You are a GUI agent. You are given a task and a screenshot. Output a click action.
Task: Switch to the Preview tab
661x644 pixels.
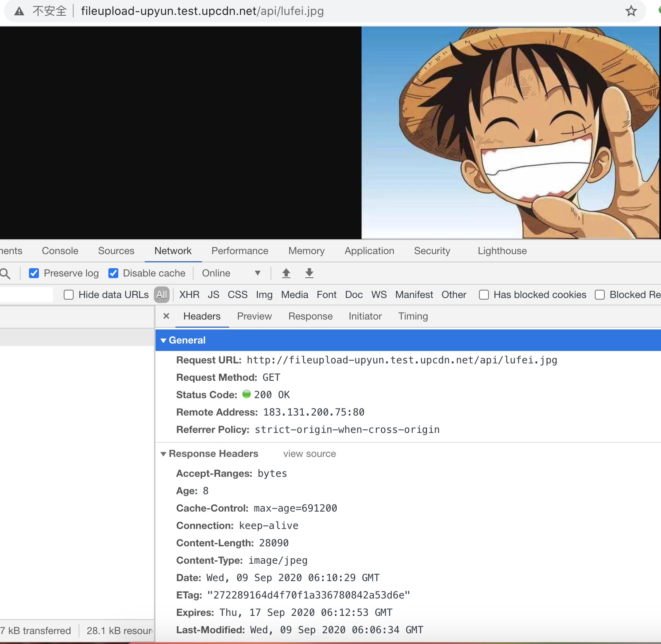click(254, 316)
